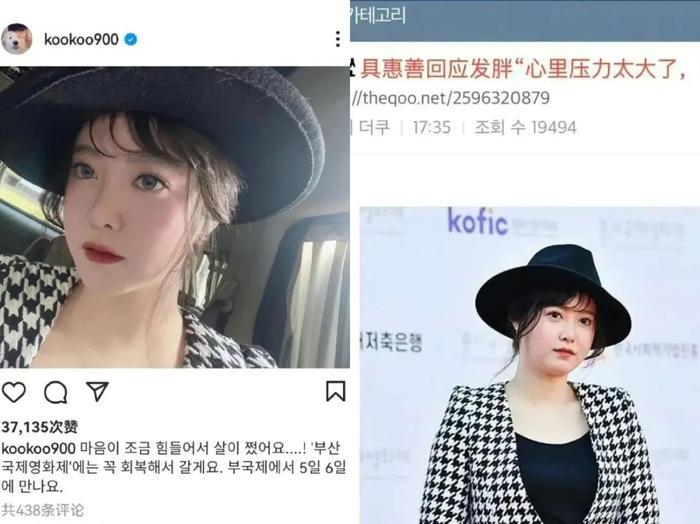Screen dimensions: 700x524
Task: View the 37,135 likes list
Action: click(39, 427)
